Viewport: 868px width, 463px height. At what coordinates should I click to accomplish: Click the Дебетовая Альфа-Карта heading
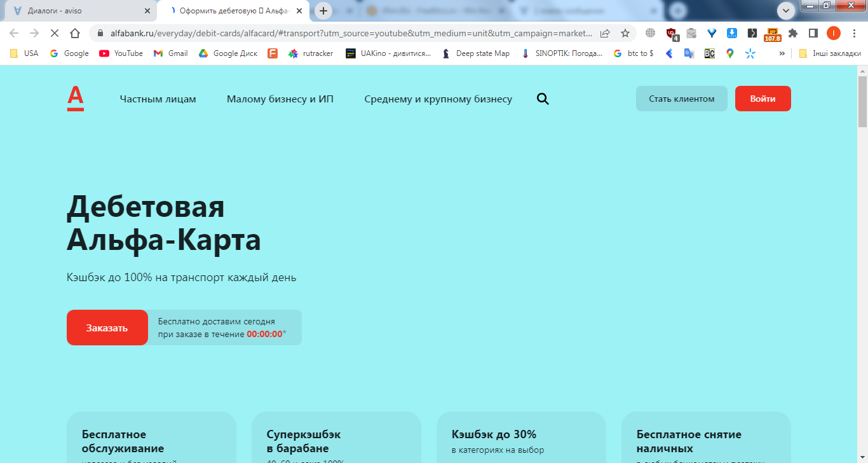164,224
